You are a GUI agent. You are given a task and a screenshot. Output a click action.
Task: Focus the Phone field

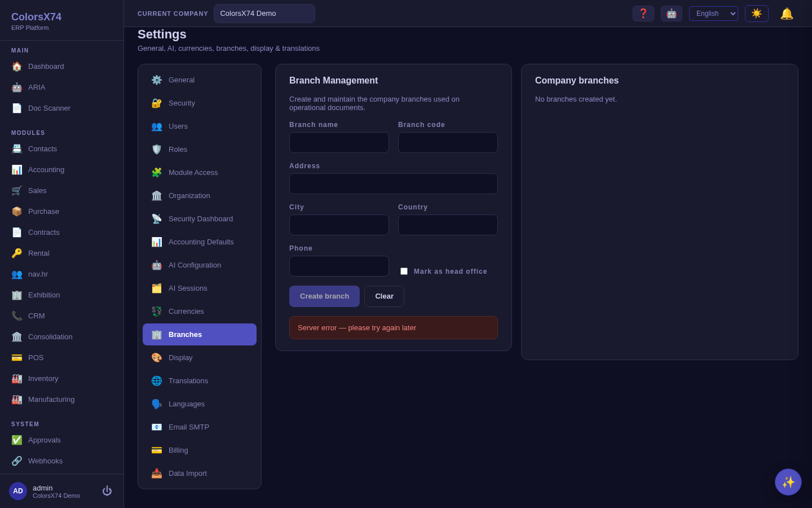(x=339, y=266)
